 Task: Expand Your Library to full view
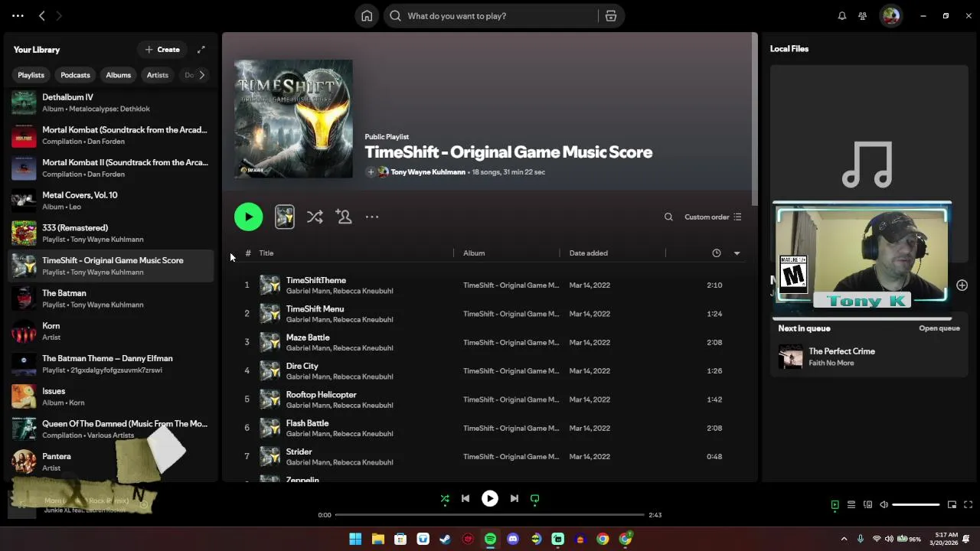coord(201,50)
